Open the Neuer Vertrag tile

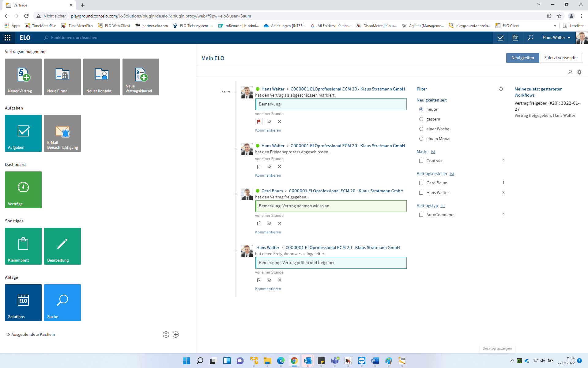pos(23,77)
